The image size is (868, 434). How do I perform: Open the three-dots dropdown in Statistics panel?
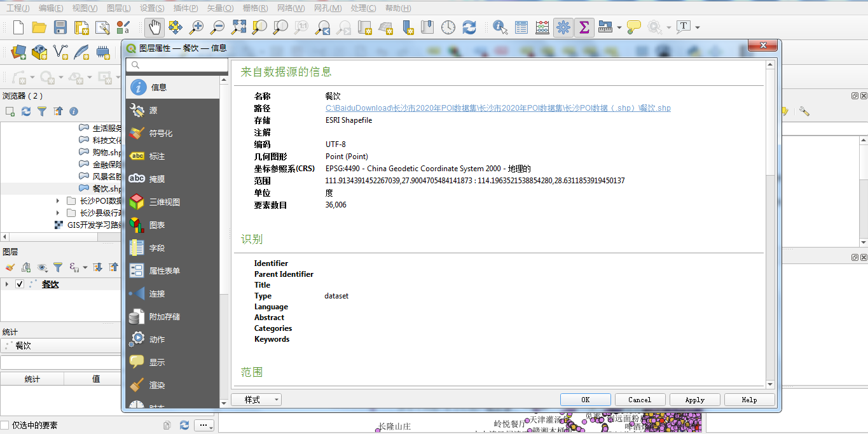tap(204, 425)
